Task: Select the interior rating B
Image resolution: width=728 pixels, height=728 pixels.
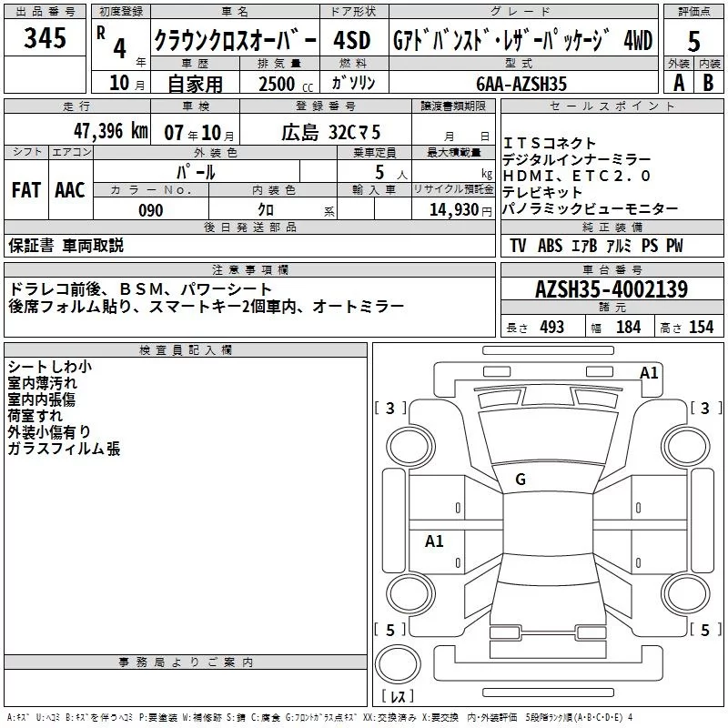Action: point(708,83)
